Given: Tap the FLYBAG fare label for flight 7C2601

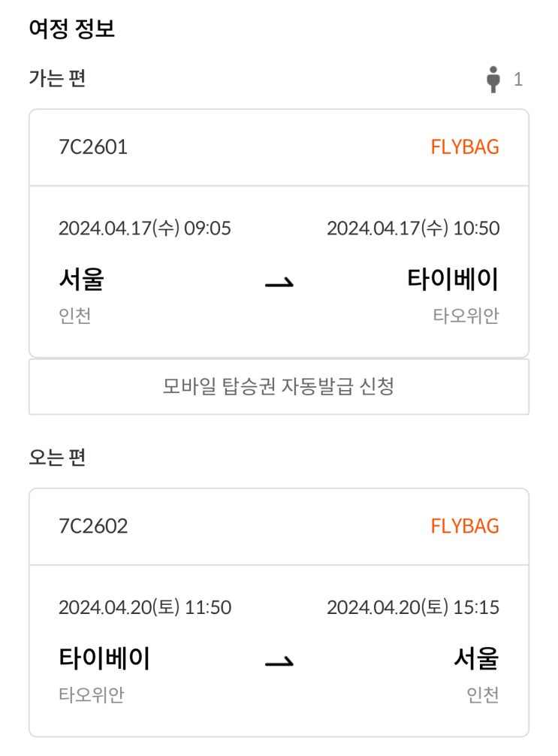Looking at the screenshot, I should coord(465,147).
